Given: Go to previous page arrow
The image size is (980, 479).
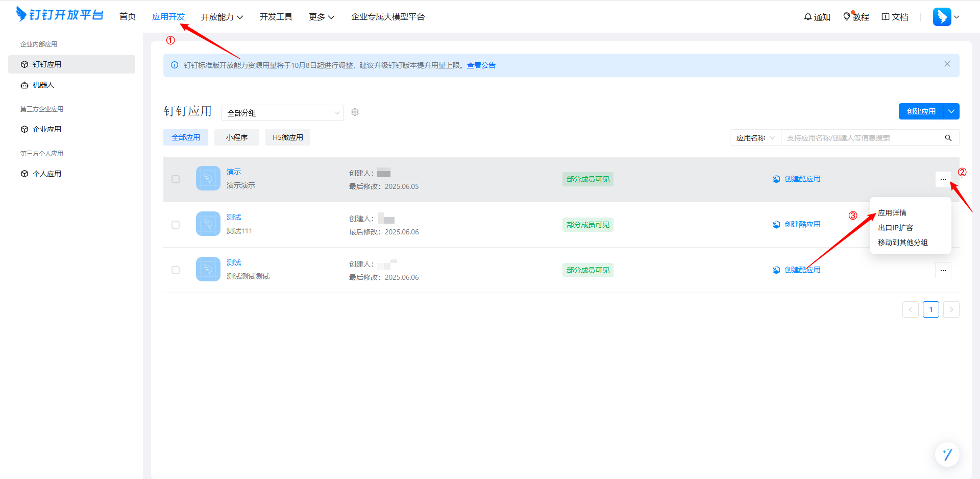Looking at the screenshot, I should pyautogui.click(x=911, y=309).
